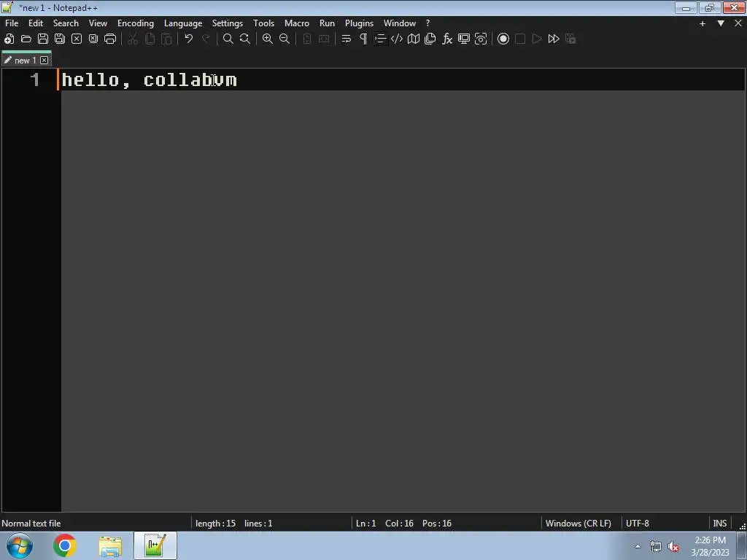The width and height of the screenshot is (747, 560).
Task: Open the Edit menu
Action: pyautogui.click(x=36, y=23)
